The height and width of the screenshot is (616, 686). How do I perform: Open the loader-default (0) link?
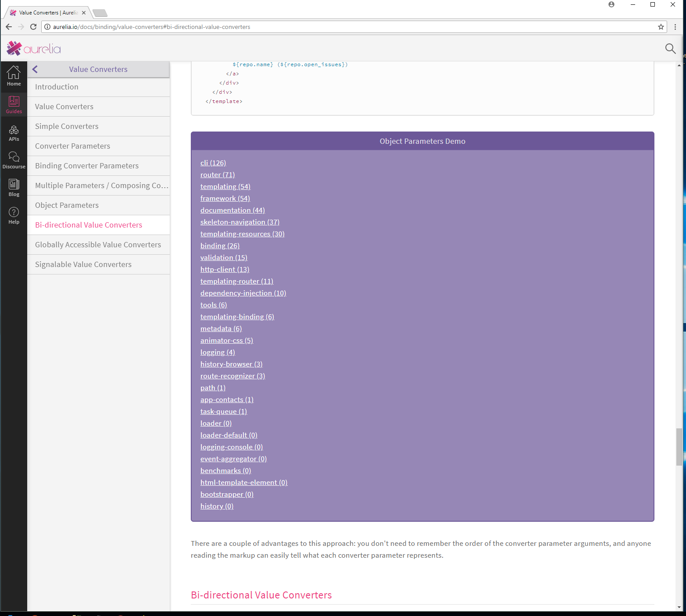229,435
